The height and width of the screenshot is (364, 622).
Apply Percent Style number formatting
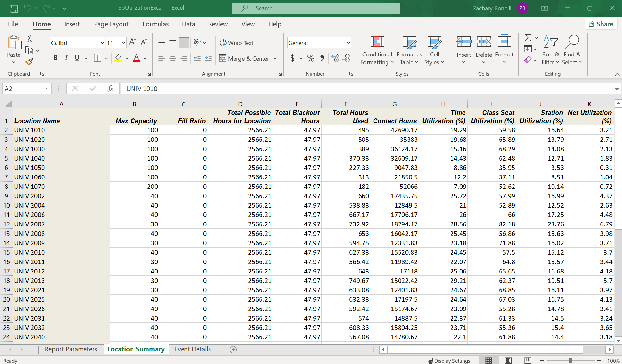point(311,58)
